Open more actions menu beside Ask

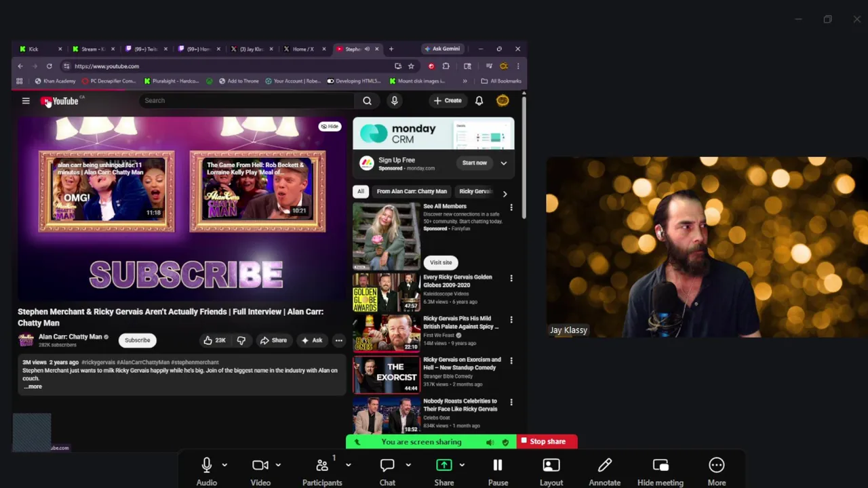338,340
